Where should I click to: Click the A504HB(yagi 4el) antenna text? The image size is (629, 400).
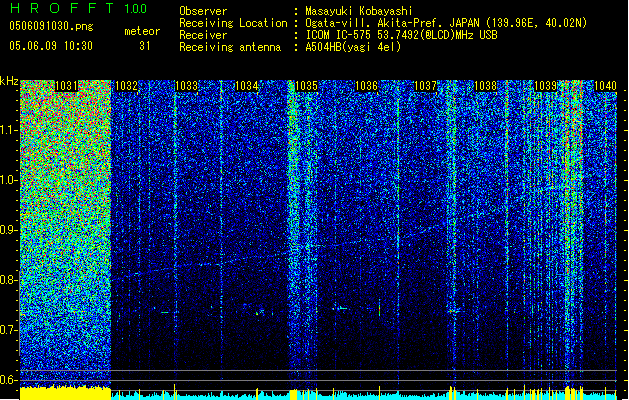coord(353,47)
